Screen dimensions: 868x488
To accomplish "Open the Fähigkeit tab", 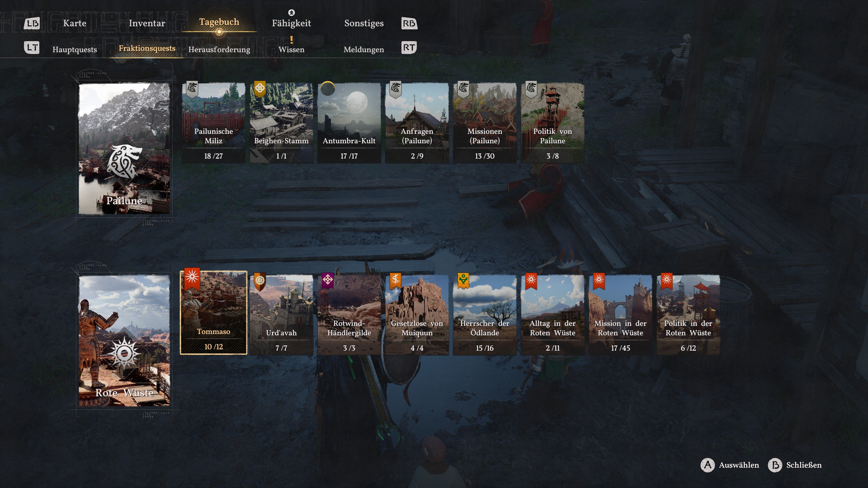I will click(x=291, y=23).
